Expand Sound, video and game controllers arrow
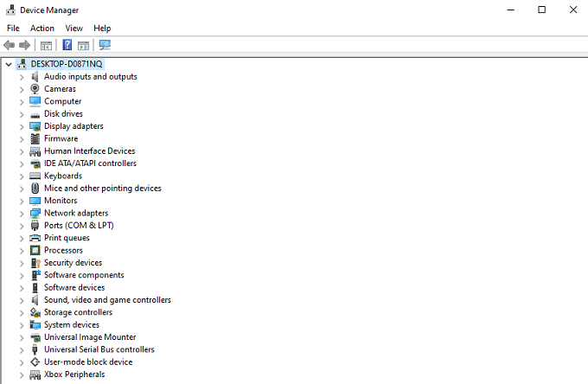Viewport: 588px width, 384px height. click(x=22, y=300)
